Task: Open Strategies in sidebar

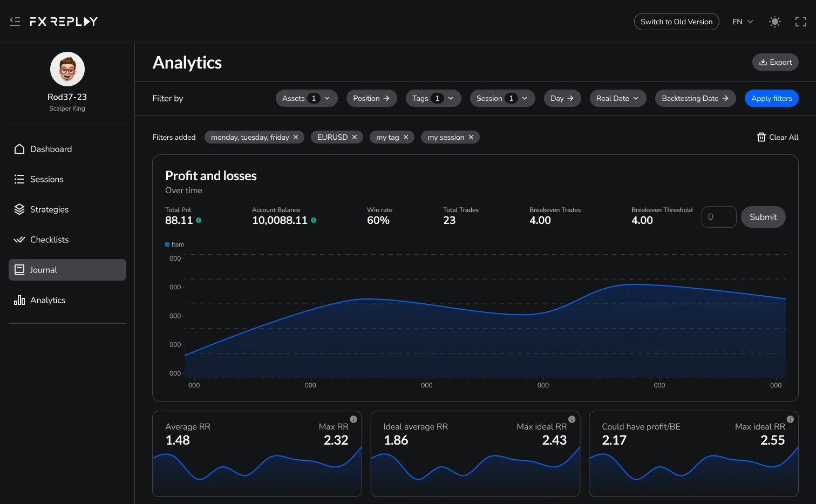Action: pos(67,209)
